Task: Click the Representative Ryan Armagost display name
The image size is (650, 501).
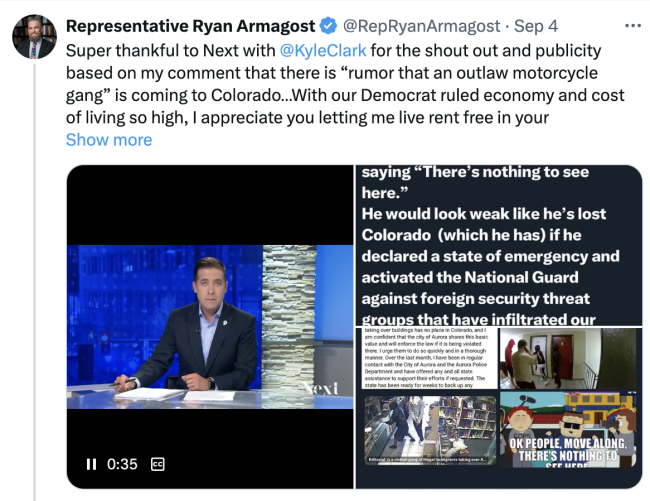Action: pyautogui.click(x=190, y=26)
